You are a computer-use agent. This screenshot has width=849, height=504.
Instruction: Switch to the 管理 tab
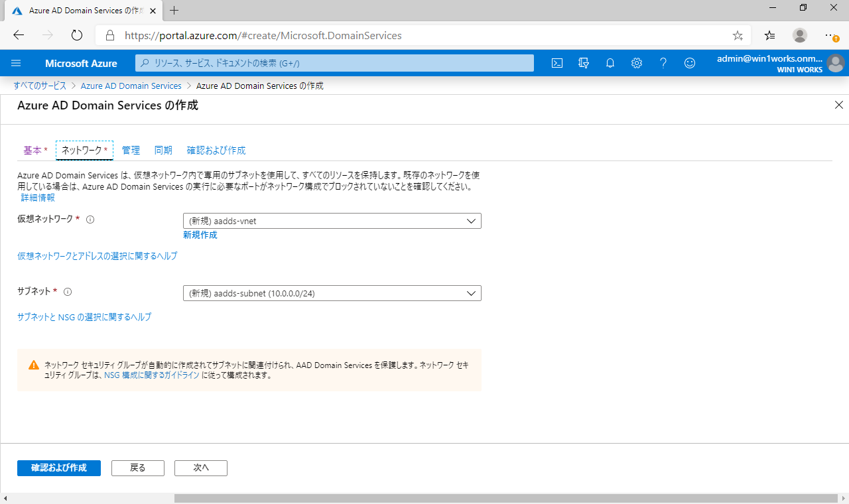tap(131, 151)
